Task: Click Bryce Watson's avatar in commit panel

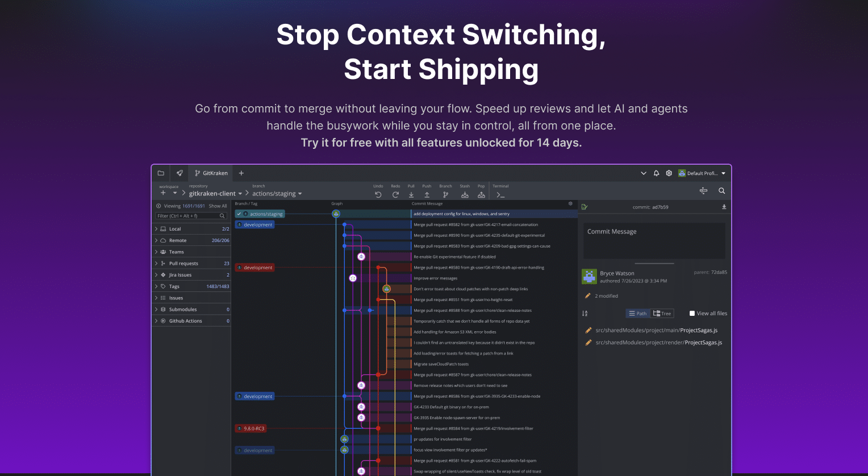Action: point(589,277)
